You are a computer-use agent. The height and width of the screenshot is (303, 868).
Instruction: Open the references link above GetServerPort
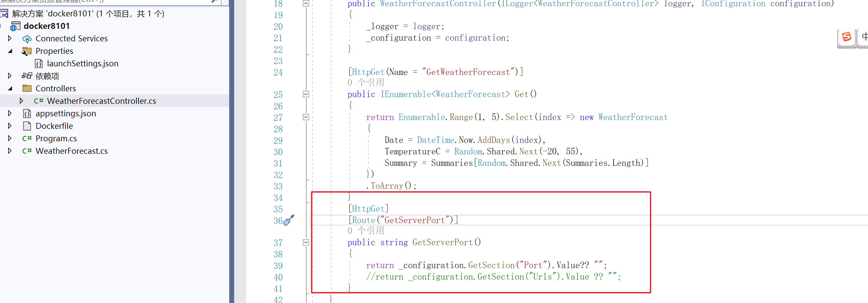tap(366, 231)
